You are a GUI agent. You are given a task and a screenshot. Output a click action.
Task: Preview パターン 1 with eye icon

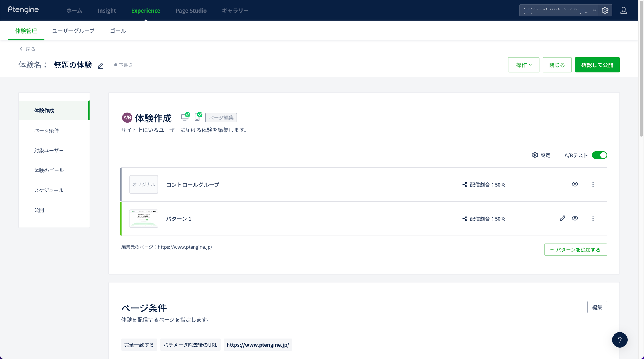point(575,218)
